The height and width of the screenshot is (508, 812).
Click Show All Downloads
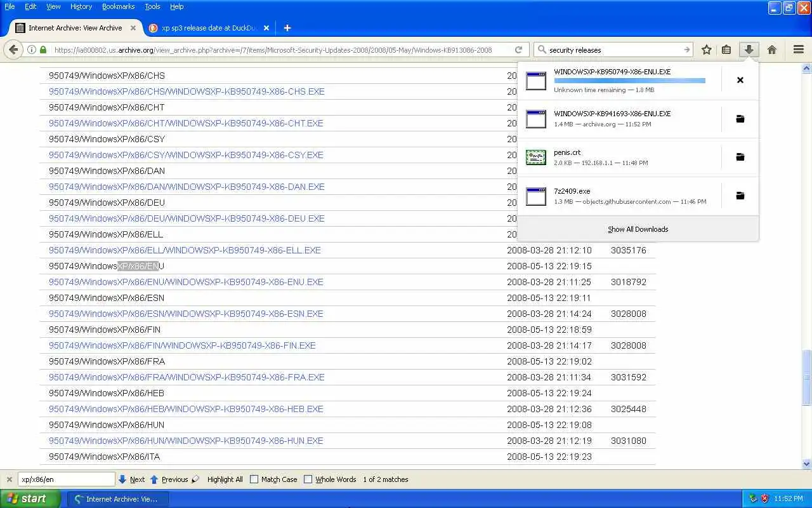[x=638, y=229]
